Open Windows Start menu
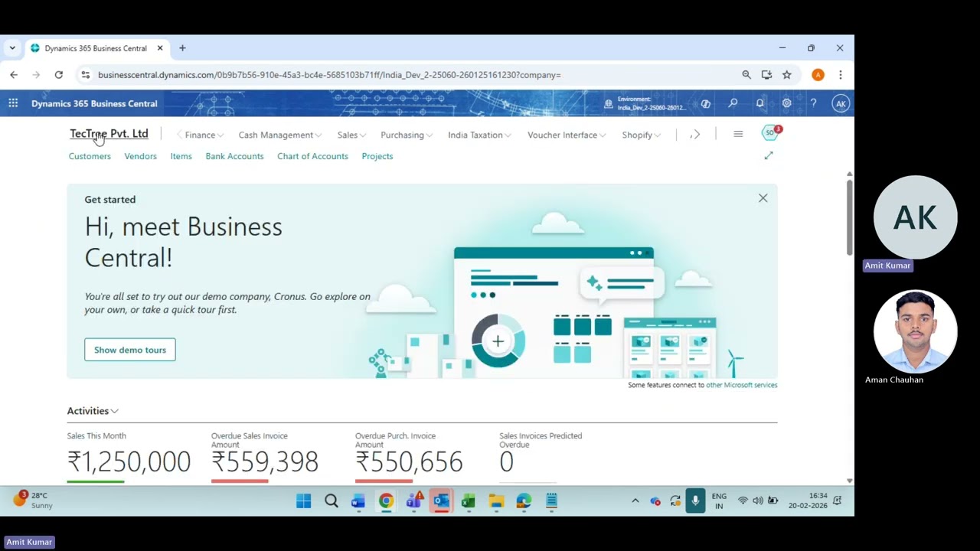 coord(303,501)
